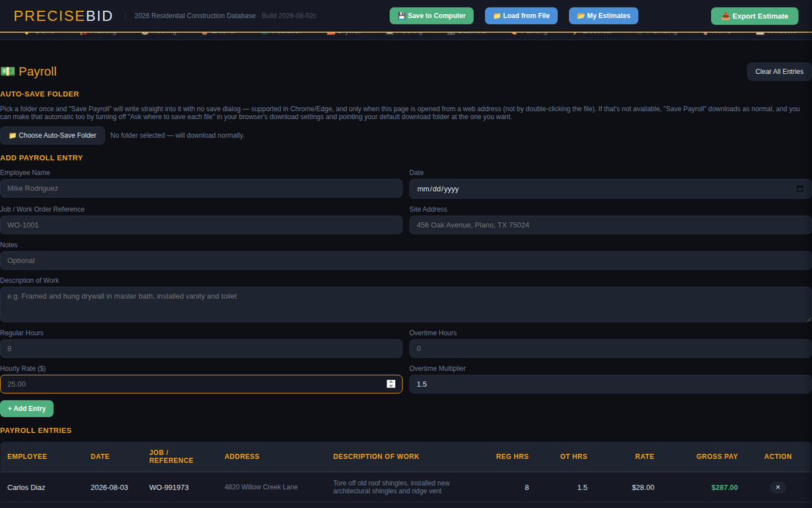Click the $287.00 gross pay value
This screenshot has width=812, height=508.
[725, 487]
